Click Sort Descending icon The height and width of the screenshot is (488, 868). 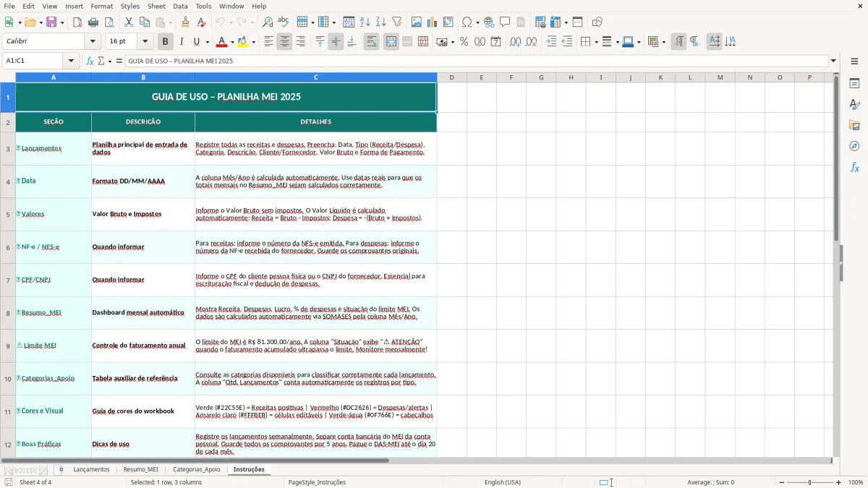[381, 22]
